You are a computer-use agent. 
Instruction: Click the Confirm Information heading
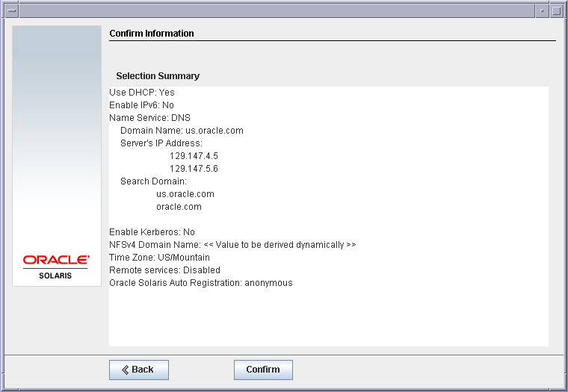152,34
